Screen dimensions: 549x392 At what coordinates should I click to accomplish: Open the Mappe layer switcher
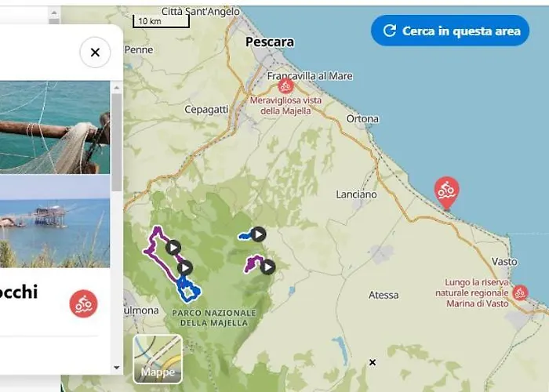[x=158, y=359]
